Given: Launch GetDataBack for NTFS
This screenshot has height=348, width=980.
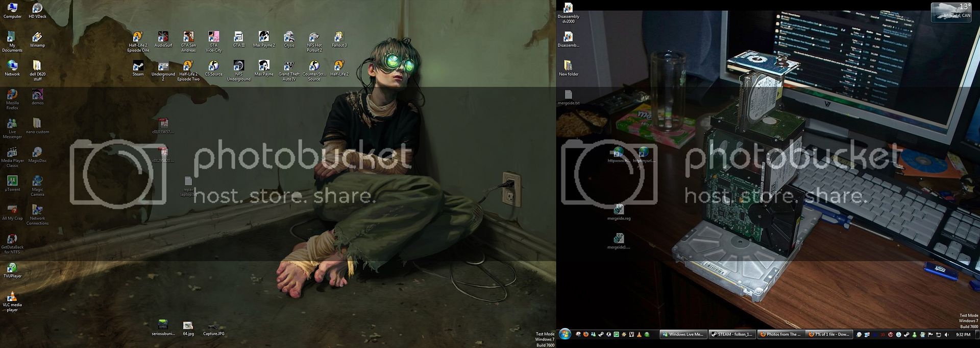Looking at the screenshot, I should (12, 244).
